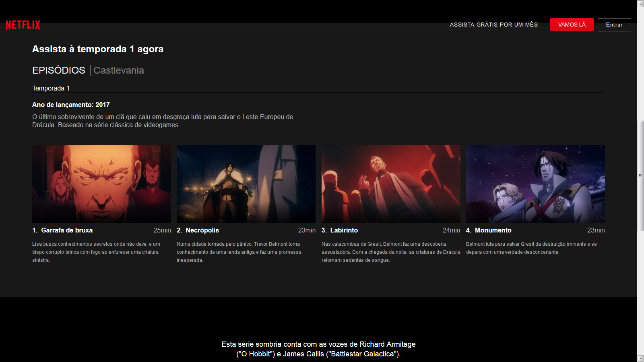
Task: Click the page scrollbar down arrow
Action: [640, 358]
